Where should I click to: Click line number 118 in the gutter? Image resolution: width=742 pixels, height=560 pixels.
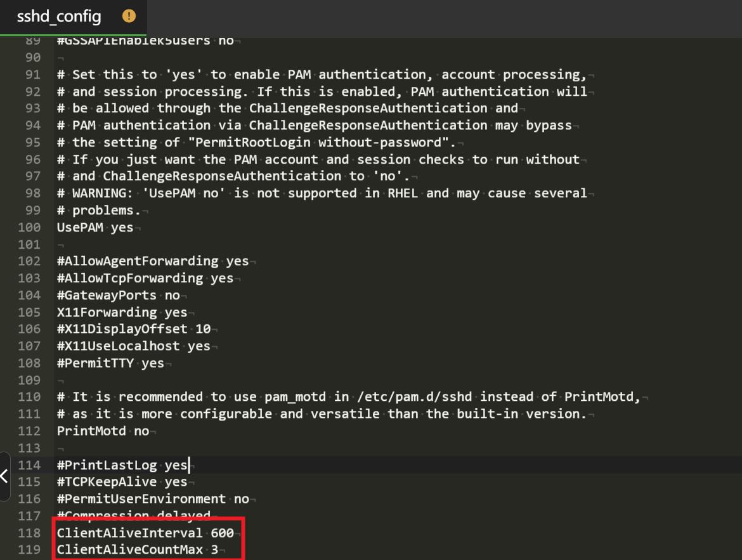coord(29,533)
